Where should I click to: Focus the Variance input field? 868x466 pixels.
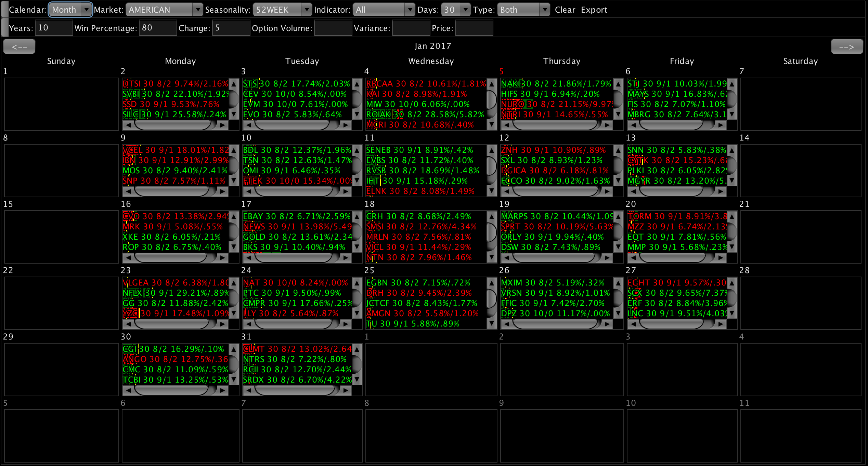click(x=411, y=28)
